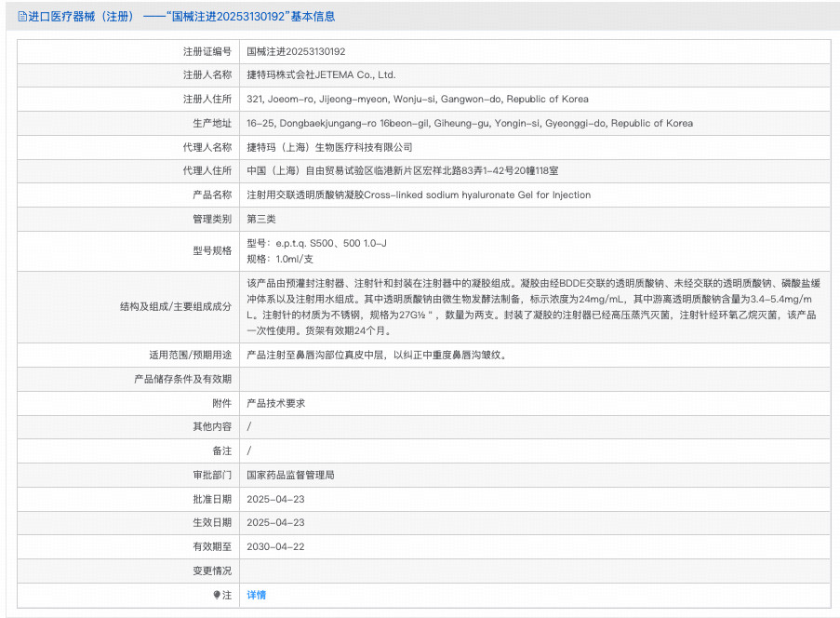Click the 结构及组成/主要组成成分 row label
The height and width of the screenshot is (618, 840).
pos(175,307)
